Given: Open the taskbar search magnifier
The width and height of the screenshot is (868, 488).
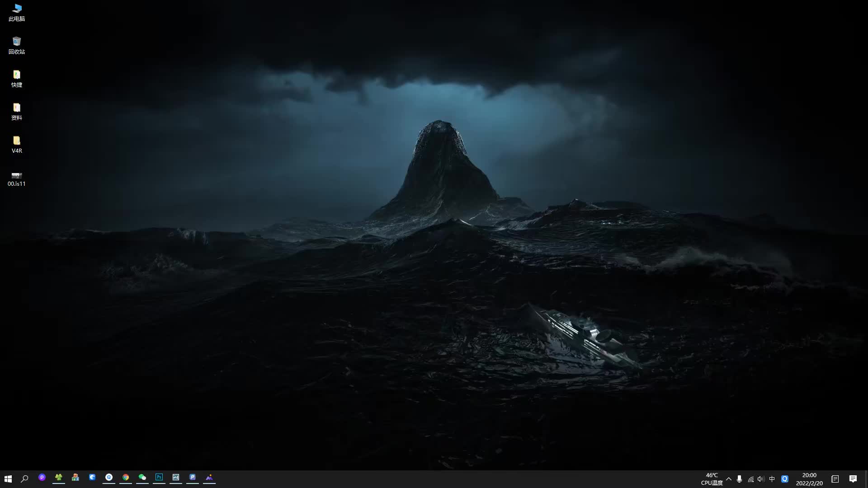Looking at the screenshot, I should pos(25,479).
